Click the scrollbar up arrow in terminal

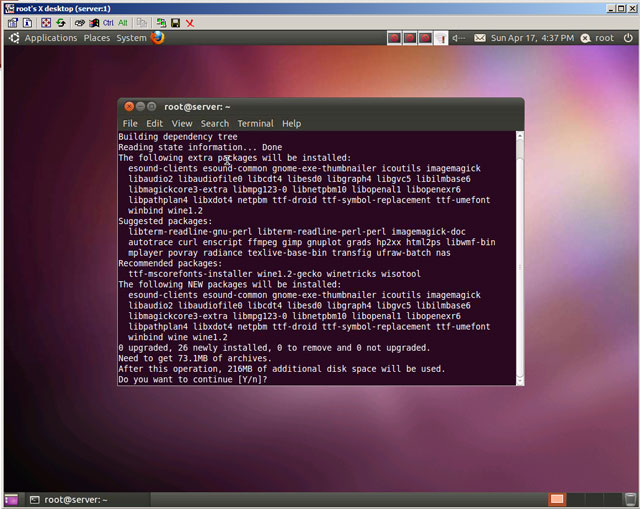click(x=520, y=136)
